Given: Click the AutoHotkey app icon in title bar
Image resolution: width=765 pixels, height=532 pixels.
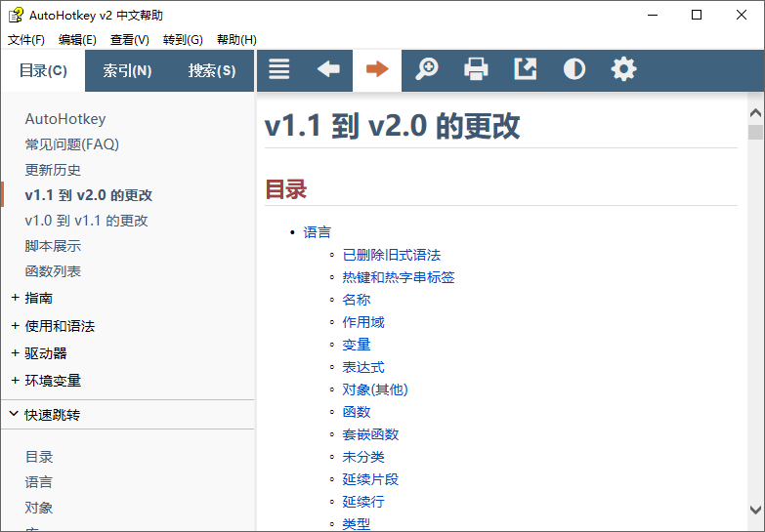Looking at the screenshot, I should click(x=16, y=15).
